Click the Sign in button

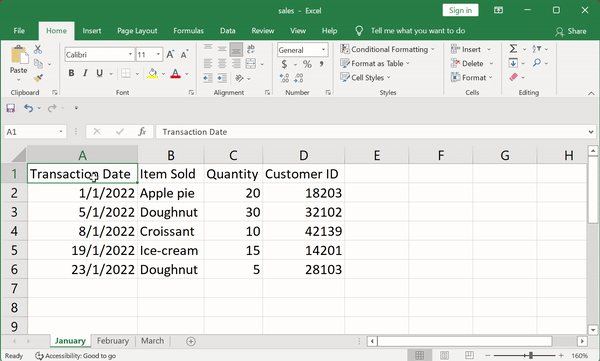[460, 10]
